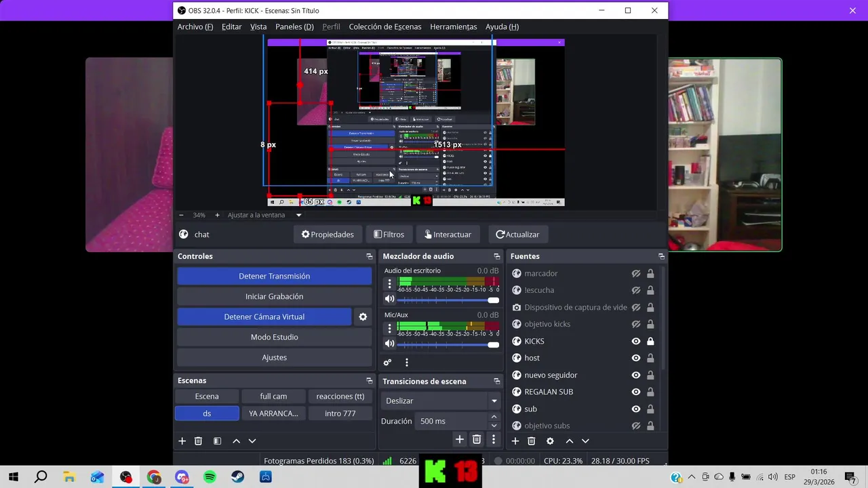Remove selected source with trash icon
This screenshot has width=868, height=488.
click(532, 441)
